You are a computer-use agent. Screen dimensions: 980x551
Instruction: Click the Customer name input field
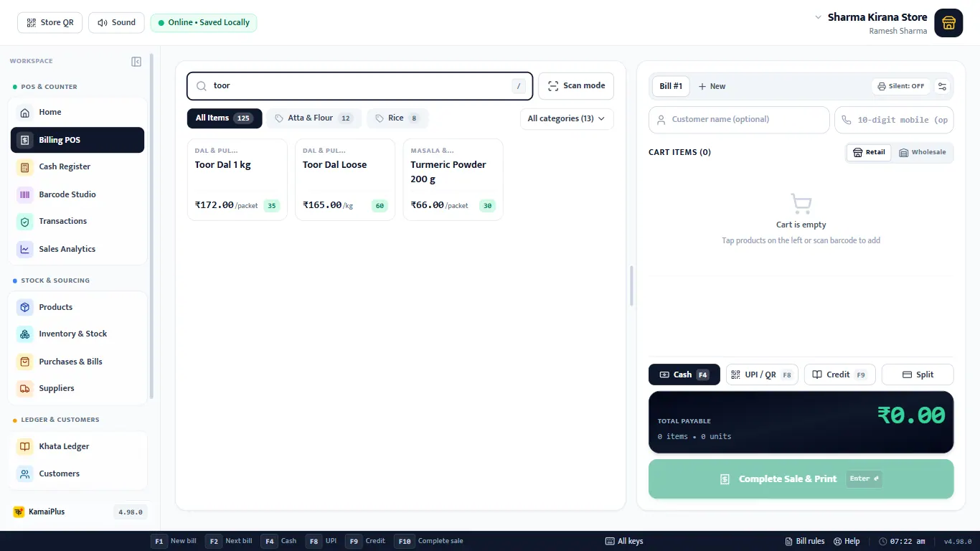[739, 120]
